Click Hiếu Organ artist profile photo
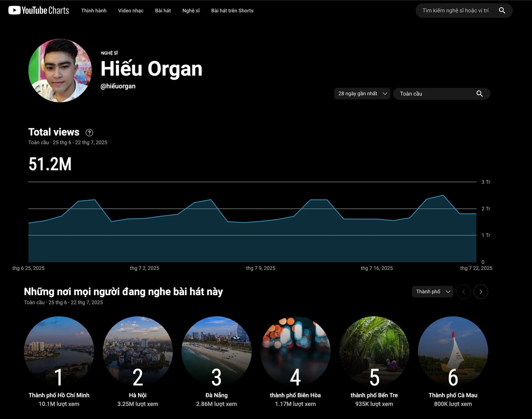The height and width of the screenshot is (419, 532). [60, 71]
